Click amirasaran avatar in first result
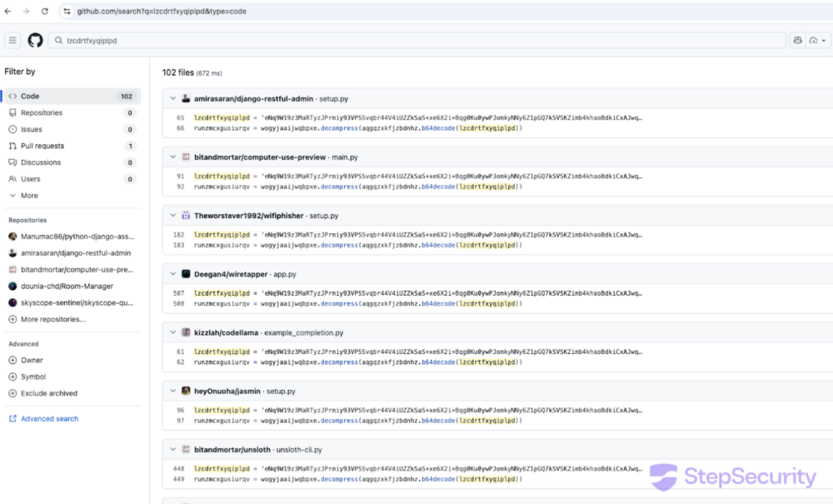This screenshot has width=833, height=504. click(x=186, y=98)
